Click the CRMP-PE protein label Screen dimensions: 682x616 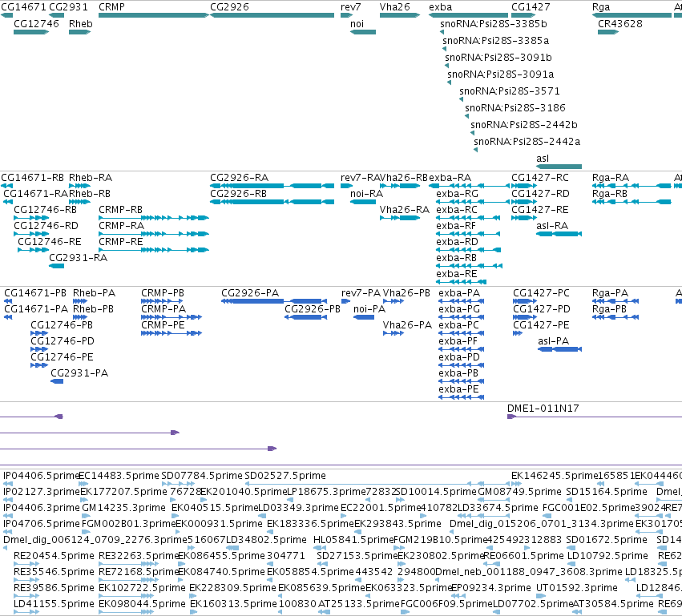[x=163, y=325]
